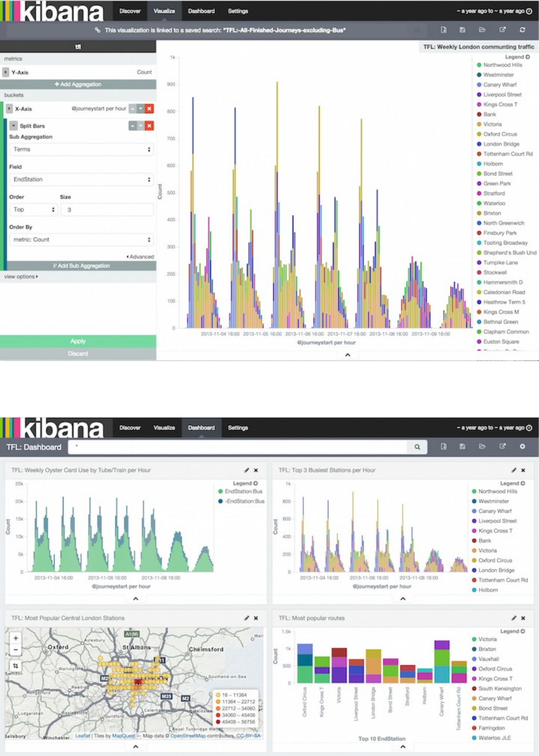
Task: Expand view options in the Visualize sidebar
Action: click(21, 277)
